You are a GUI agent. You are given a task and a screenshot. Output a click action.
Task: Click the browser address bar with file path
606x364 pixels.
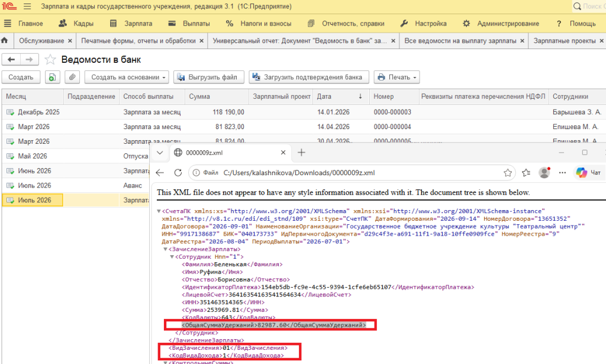[353, 173]
